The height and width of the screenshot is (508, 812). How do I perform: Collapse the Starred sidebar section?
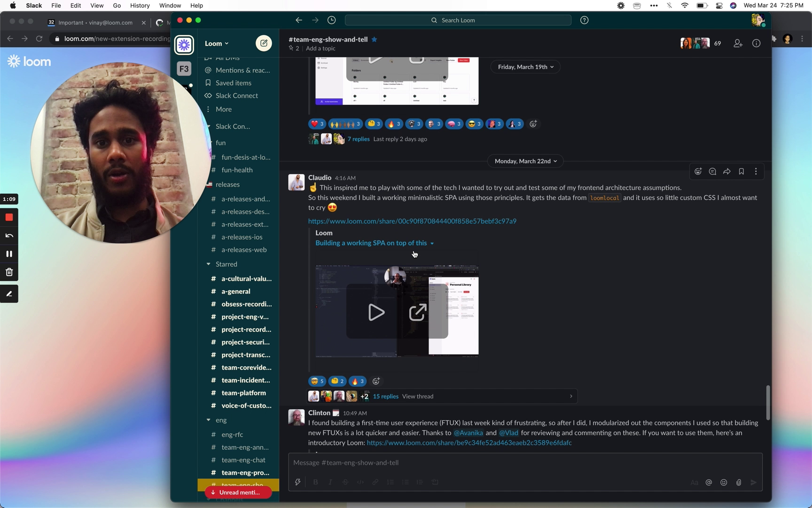point(209,264)
